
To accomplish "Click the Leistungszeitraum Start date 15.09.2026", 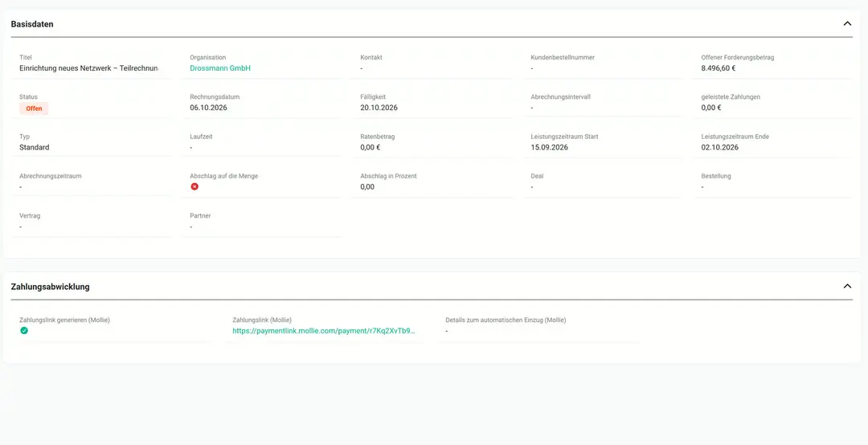I will click(549, 147).
